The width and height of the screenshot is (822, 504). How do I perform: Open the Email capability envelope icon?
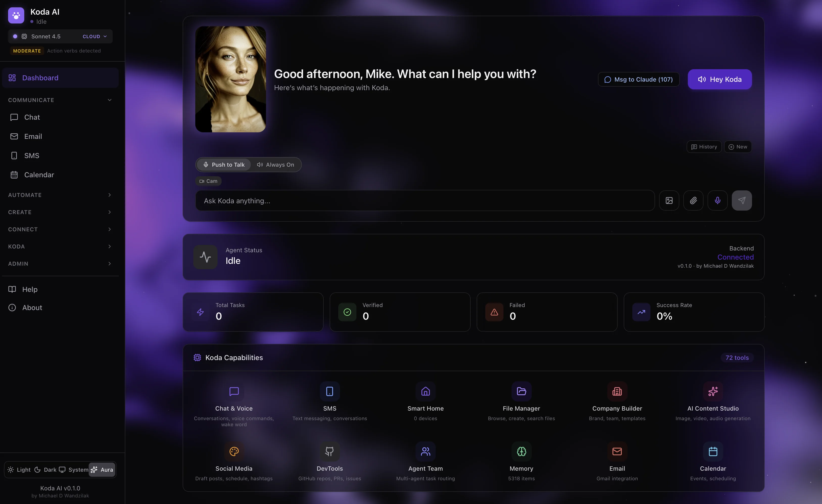[x=617, y=451]
